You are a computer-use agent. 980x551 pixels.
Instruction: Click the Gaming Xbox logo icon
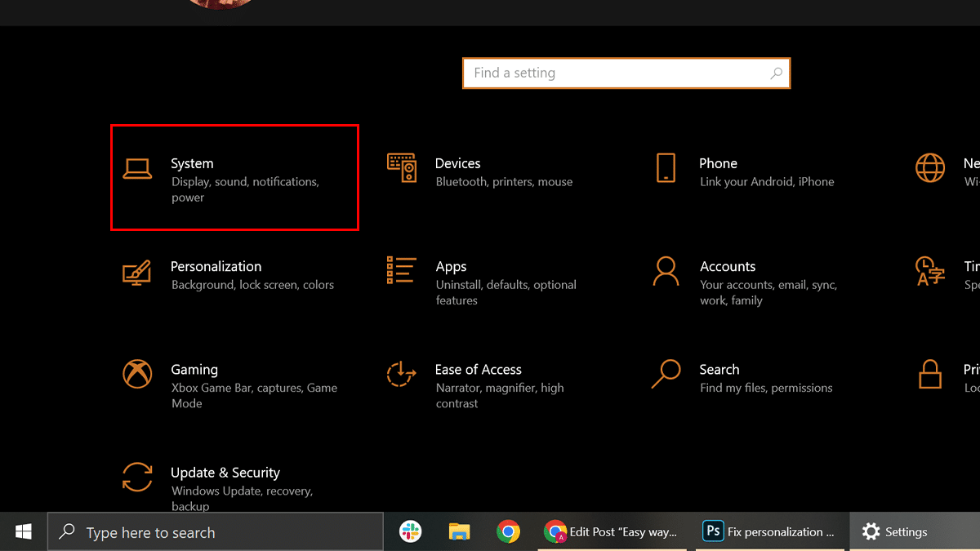pyautogui.click(x=137, y=374)
